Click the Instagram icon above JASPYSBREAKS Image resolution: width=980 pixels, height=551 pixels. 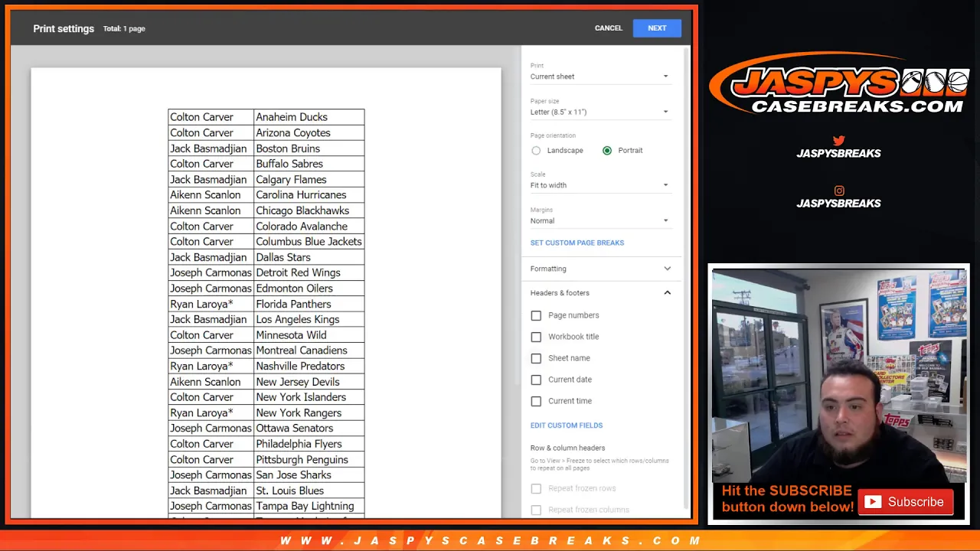point(839,191)
